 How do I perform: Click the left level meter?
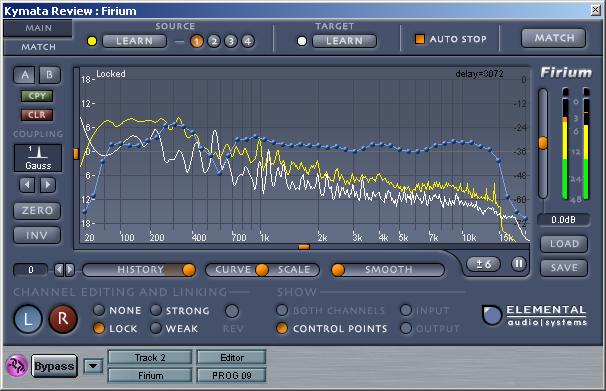565,144
